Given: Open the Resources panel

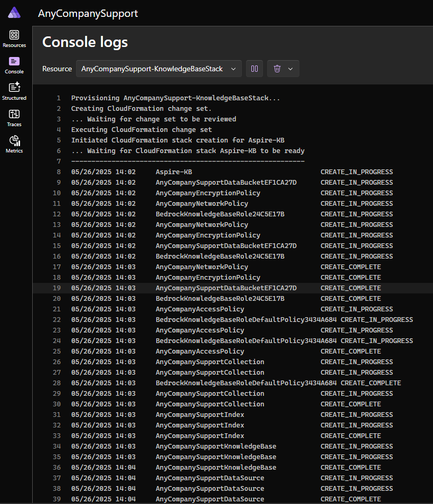Looking at the screenshot, I should coord(14,39).
